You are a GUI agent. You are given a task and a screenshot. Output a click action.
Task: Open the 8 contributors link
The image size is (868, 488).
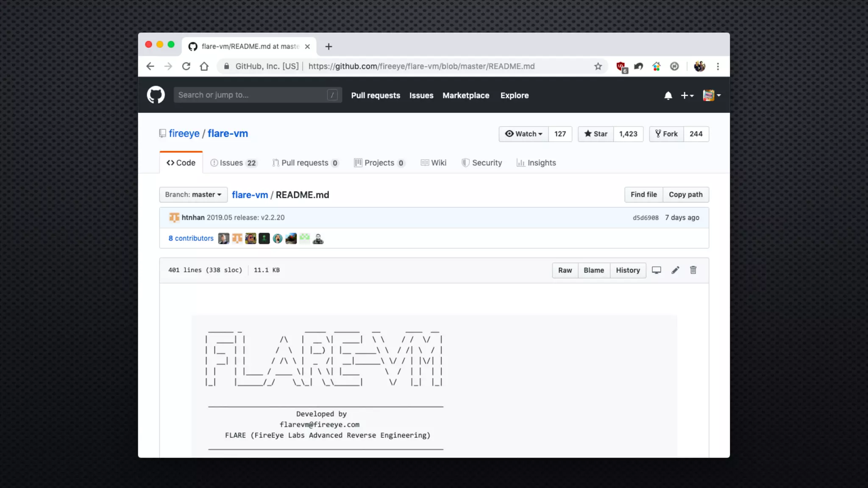191,238
